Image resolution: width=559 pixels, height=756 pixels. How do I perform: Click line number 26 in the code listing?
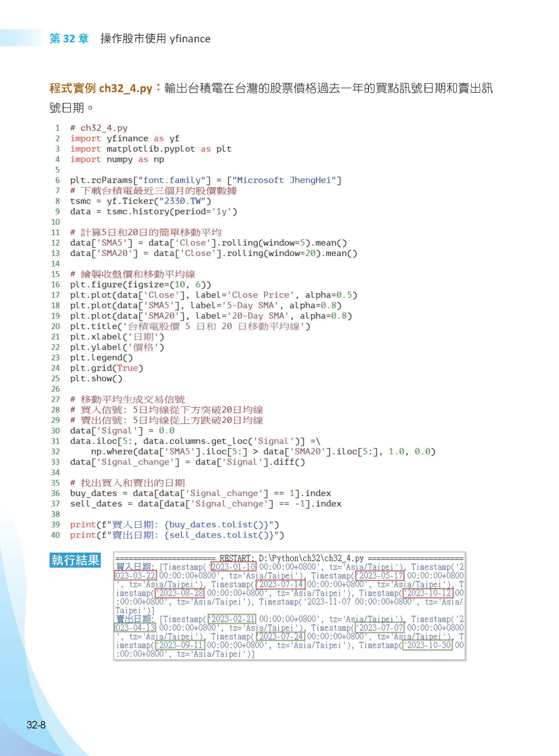56,389
